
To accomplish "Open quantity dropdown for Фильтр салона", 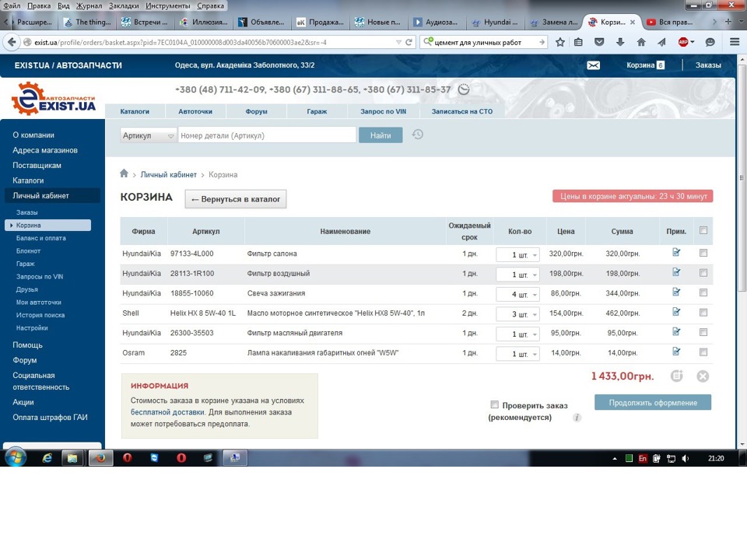I will point(517,255).
